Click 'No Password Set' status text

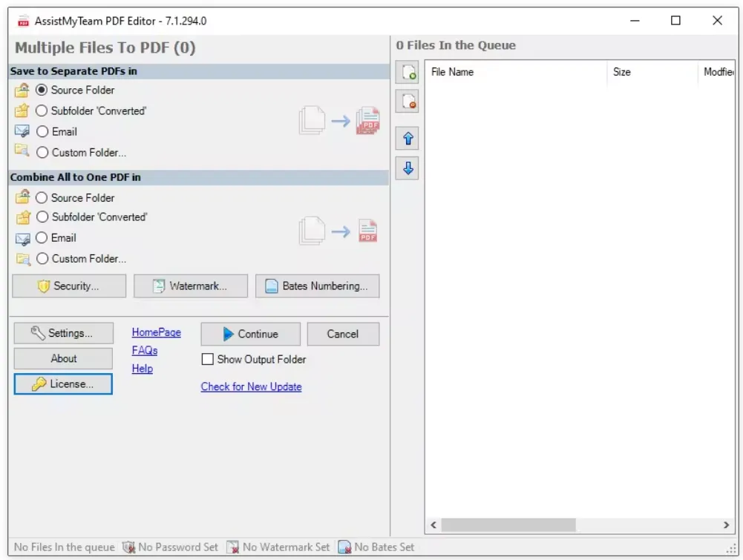pyautogui.click(x=178, y=547)
